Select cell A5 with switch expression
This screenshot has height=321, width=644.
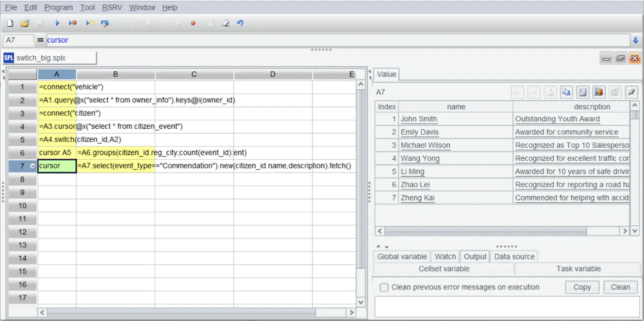pos(57,139)
